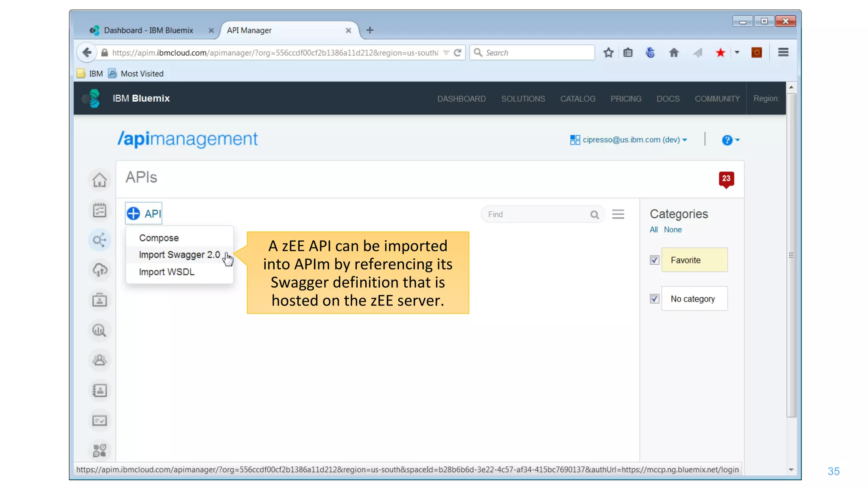Click the Region: selector in header

(x=766, y=98)
